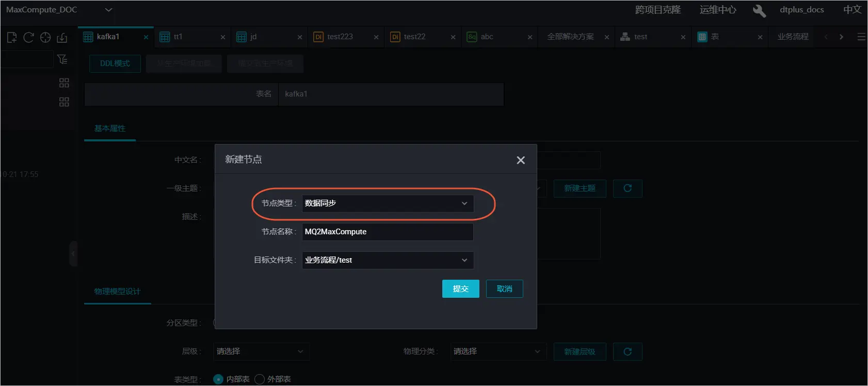Image resolution: width=868 pixels, height=386 pixels.
Task: Close the test223 tab
Action: click(376, 37)
